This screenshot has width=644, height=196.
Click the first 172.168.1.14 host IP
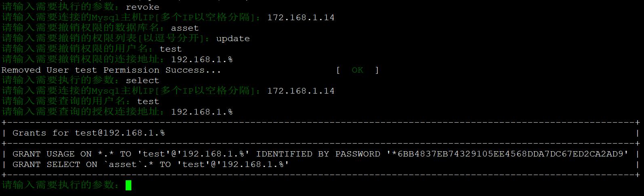click(301, 18)
